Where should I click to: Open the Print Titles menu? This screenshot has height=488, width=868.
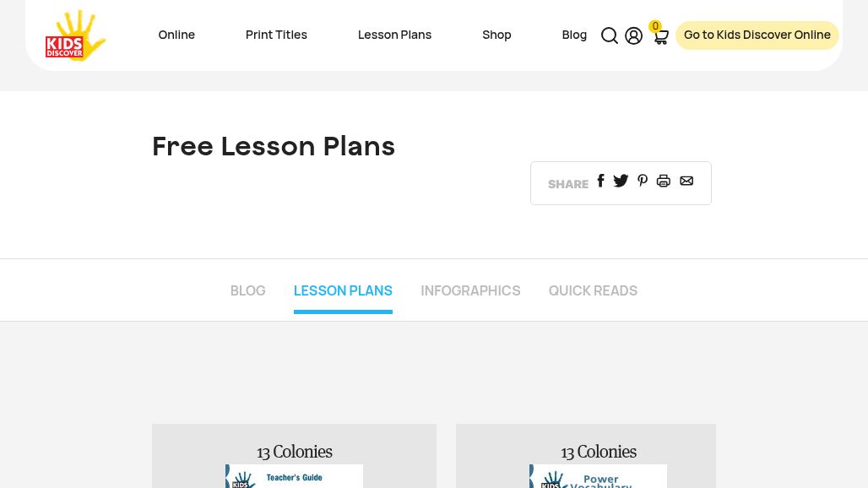tap(276, 35)
